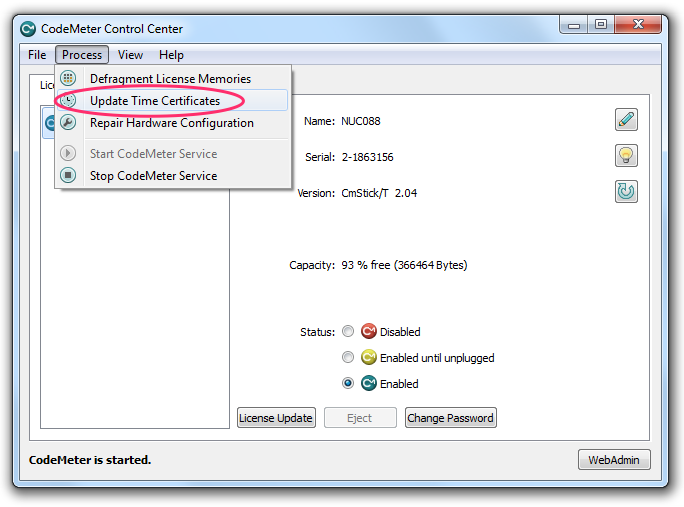Open the Help menu
The image size is (684, 507).
pyautogui.click(x=171, y=55)
